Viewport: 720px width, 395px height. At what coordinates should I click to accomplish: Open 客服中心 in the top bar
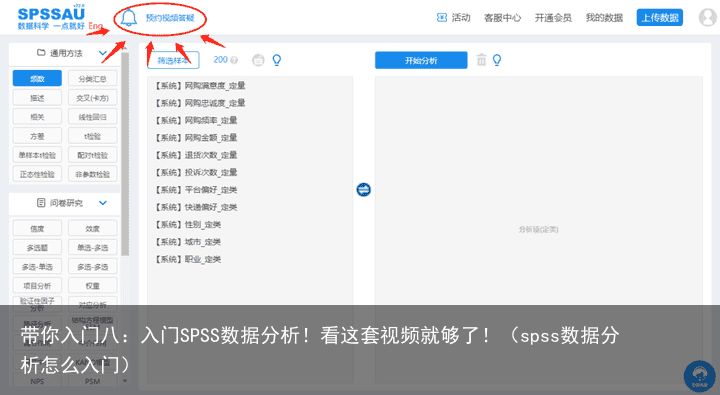pyautogui.click(x=502, y=18)
